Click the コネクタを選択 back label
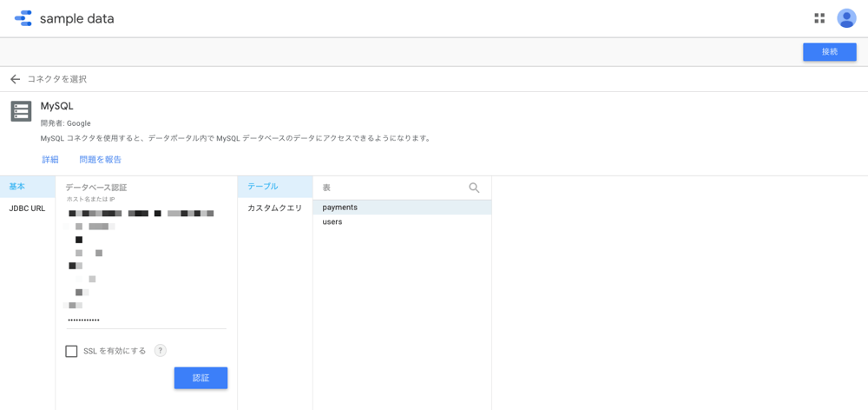868x410 pixels. [57, 79]
